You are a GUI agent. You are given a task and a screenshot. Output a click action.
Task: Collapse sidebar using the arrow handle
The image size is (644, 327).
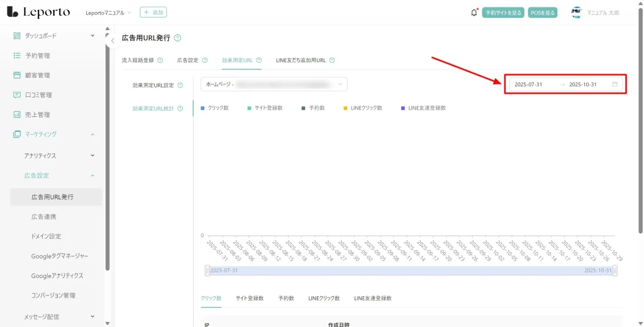[x=112, y=41]
